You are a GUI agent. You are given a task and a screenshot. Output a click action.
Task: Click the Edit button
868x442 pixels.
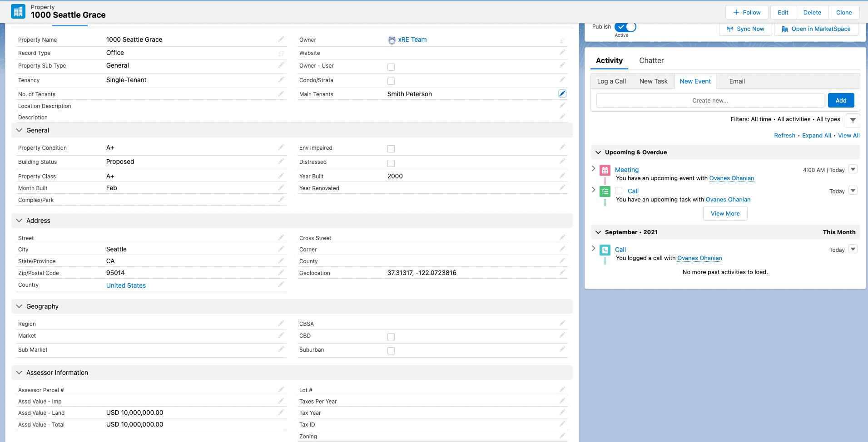pos(783,12)
